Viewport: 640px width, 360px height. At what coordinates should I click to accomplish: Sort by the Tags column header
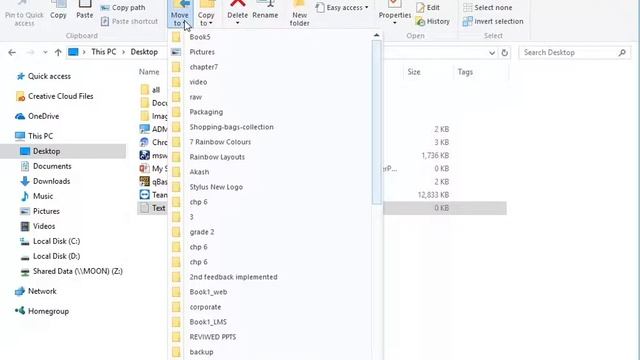(x=465, y=72)
